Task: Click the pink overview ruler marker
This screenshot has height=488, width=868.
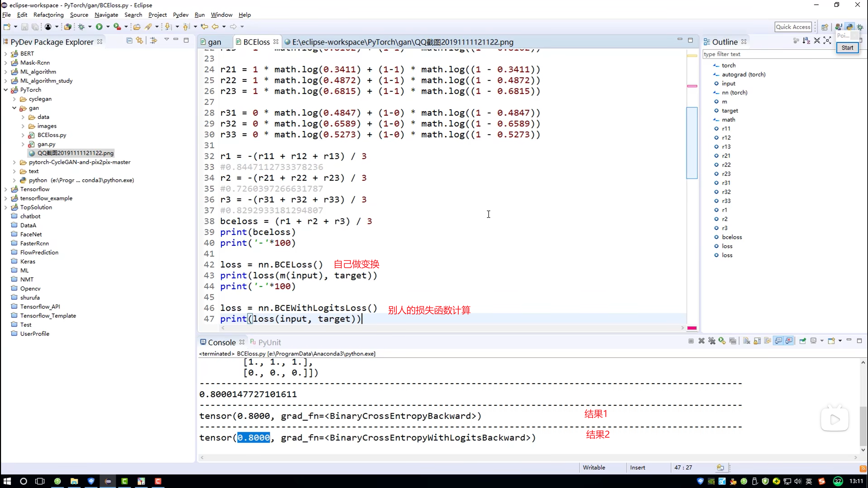Action: [692, 86]
